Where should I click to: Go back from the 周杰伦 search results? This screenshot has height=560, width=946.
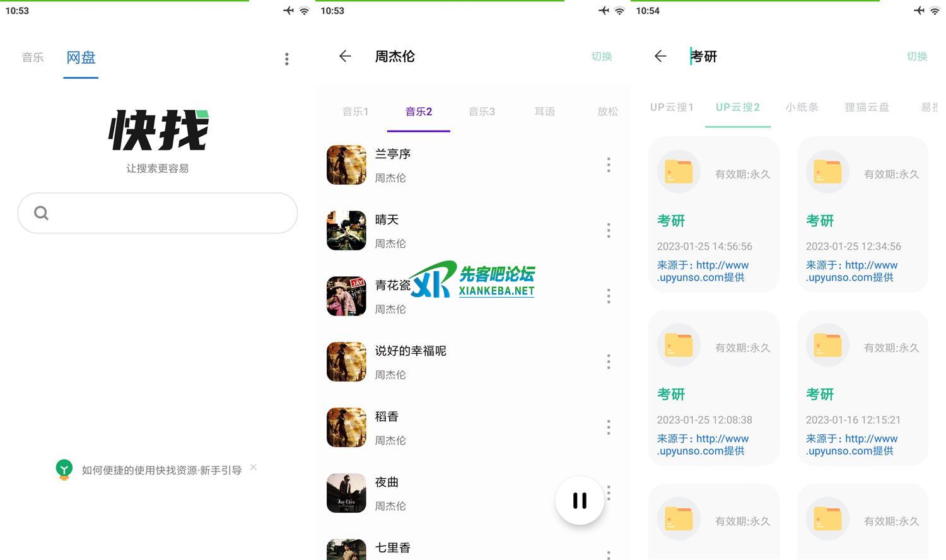345,56
